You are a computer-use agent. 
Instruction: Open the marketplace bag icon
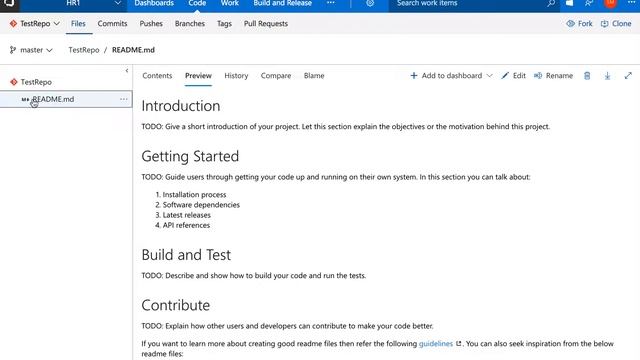tap(569, 3)
